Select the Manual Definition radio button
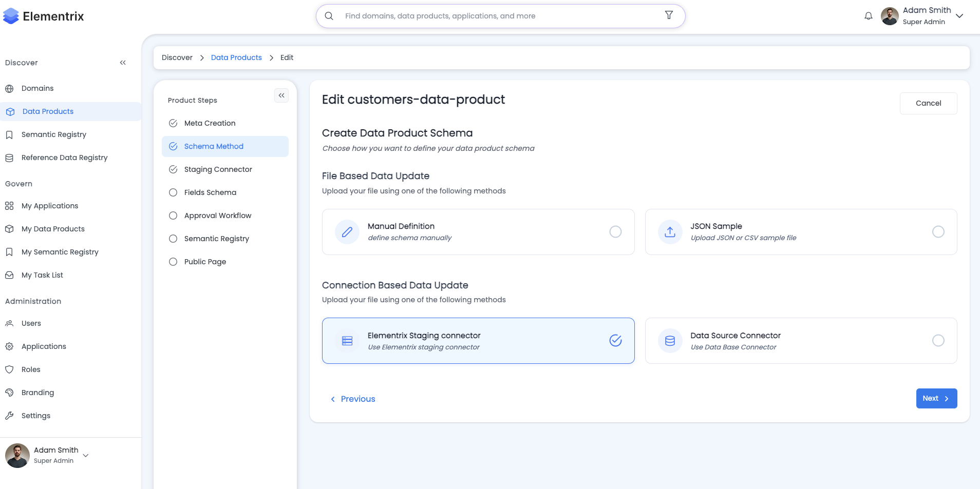 615,232
